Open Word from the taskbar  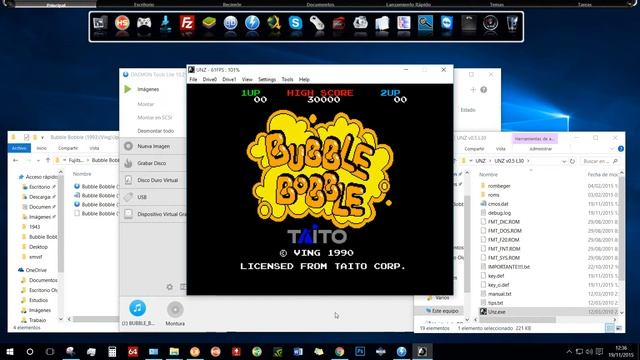pos(298,351)
